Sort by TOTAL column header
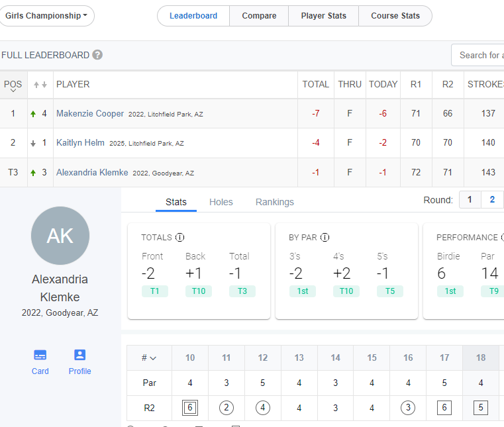The height and width of the screenshot is (427, 504). click(x=316, y=84)
